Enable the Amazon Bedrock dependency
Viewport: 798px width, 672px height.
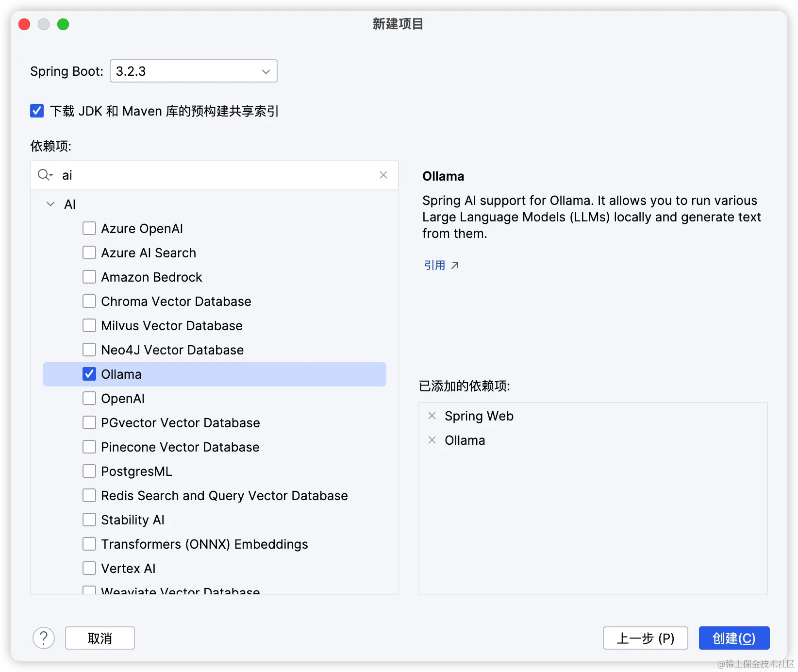[89, 277]
